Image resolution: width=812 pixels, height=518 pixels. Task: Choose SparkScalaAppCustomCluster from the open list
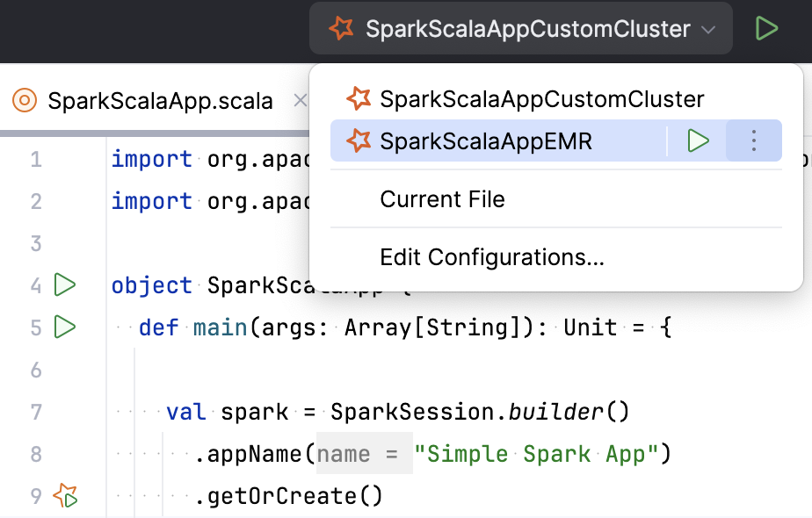(x=540, y=98)
